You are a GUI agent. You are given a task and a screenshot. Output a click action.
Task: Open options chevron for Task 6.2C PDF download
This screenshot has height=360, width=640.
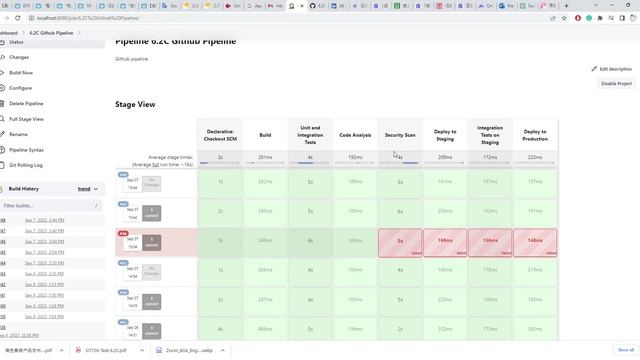[142, 350]
